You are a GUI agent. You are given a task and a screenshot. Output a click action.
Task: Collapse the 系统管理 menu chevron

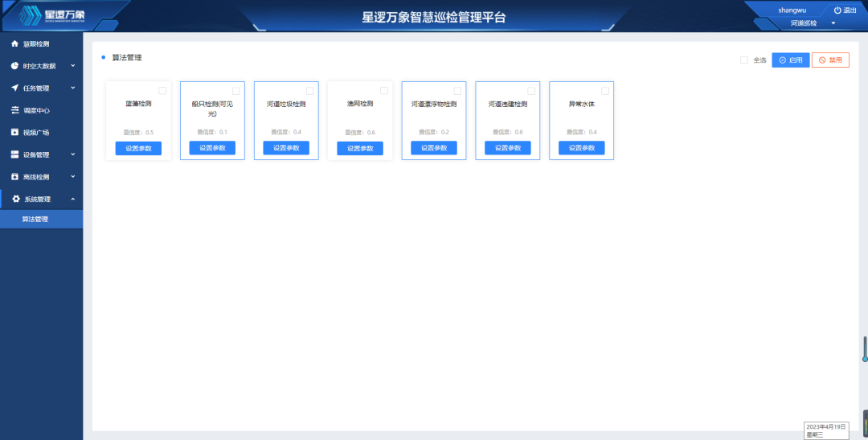coord(72,199)
